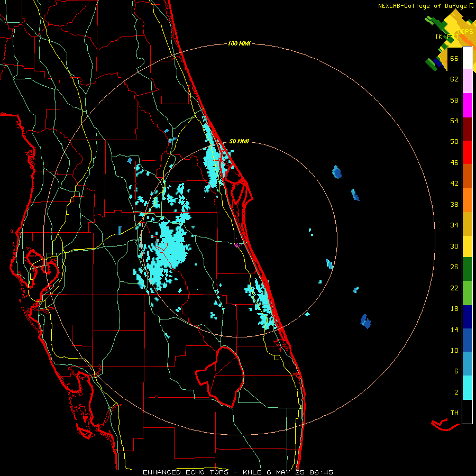Click the light green legend swatch
Viewport: 476px width, 476px height.
click(x=467, y=293)
